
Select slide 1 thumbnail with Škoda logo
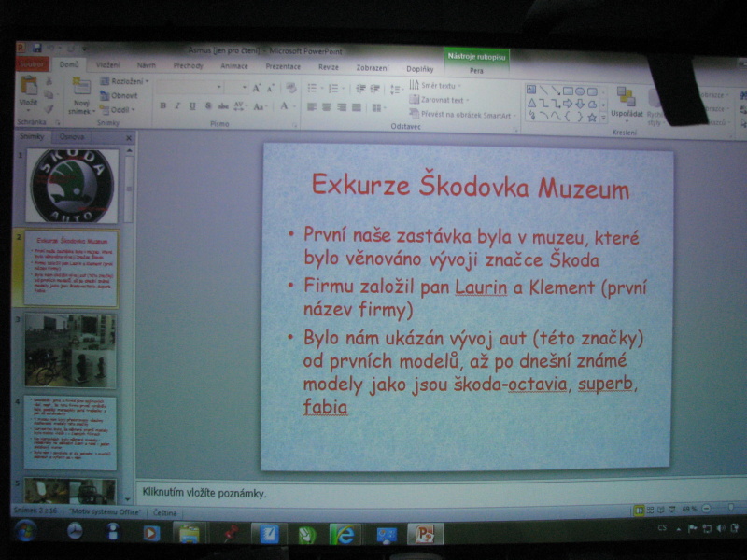click(72, 186)
